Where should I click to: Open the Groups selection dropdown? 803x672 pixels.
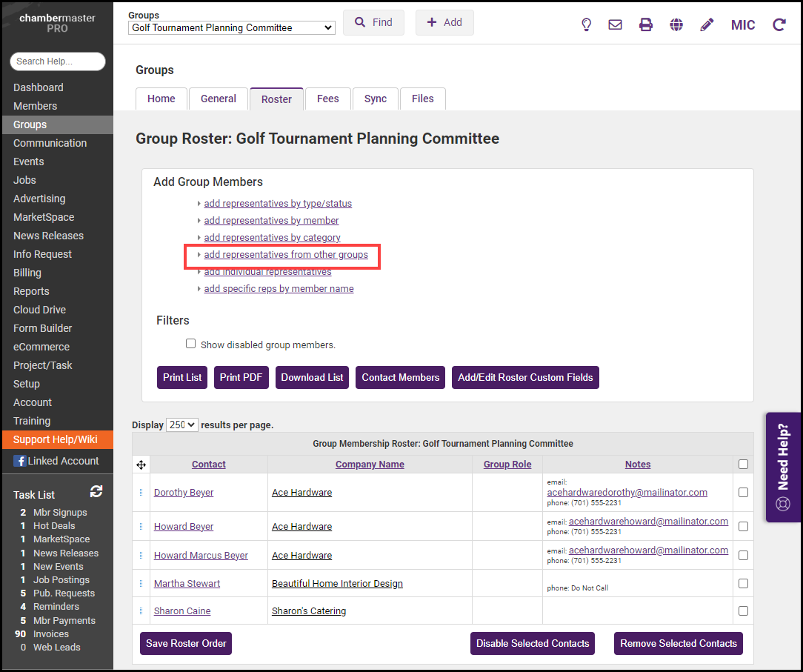pyautogui.click(x=231, y=28)
